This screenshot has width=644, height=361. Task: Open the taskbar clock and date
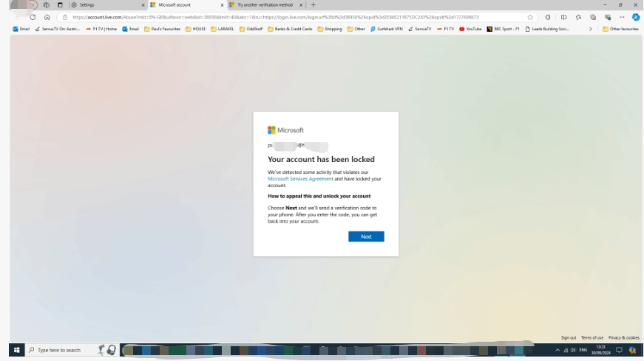601,350
